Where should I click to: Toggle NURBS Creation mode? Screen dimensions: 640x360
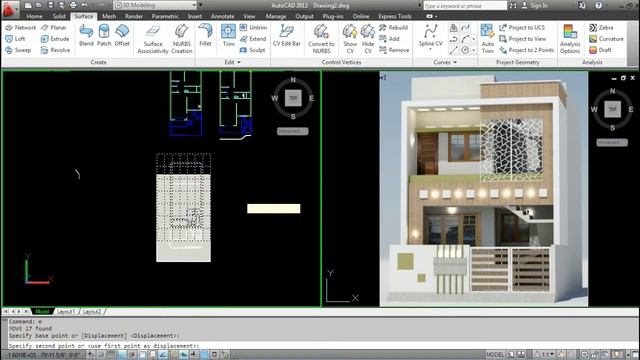pyautogui.click(x=182, y=39)
